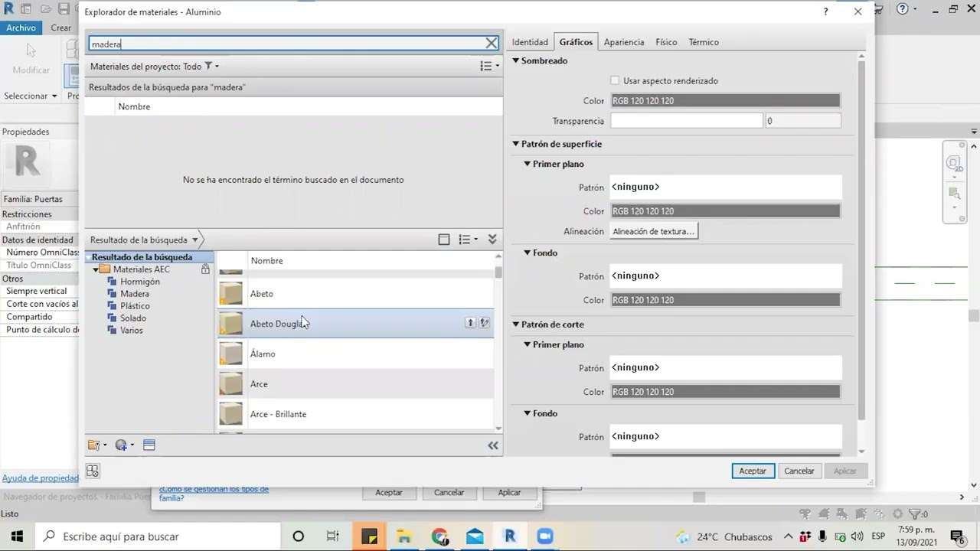Switch to the Identidad tab
Image resolution: width=980 pixels, height=551 pixels.
530,42
